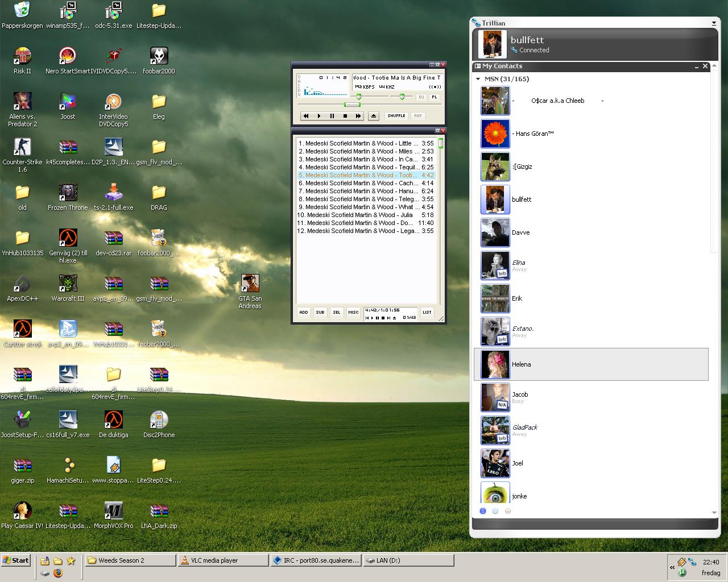
Task: Click Winamp volume slider handle
Action: pos(359,97)
